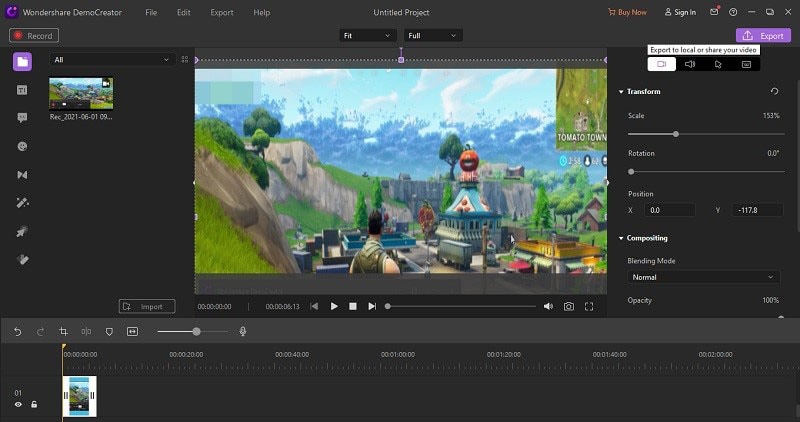
Task: Open the Fit zoom dropdown
Action: [367, 36]
